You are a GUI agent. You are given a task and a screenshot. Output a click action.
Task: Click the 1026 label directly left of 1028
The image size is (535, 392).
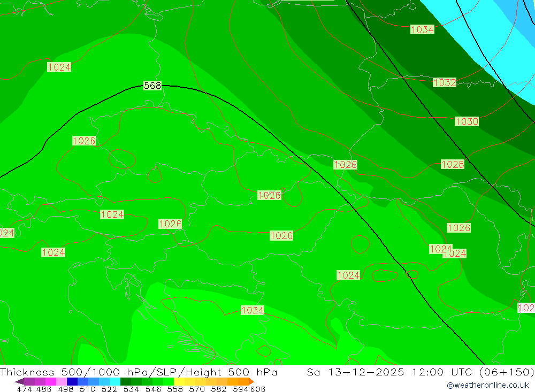coord(345,165)
